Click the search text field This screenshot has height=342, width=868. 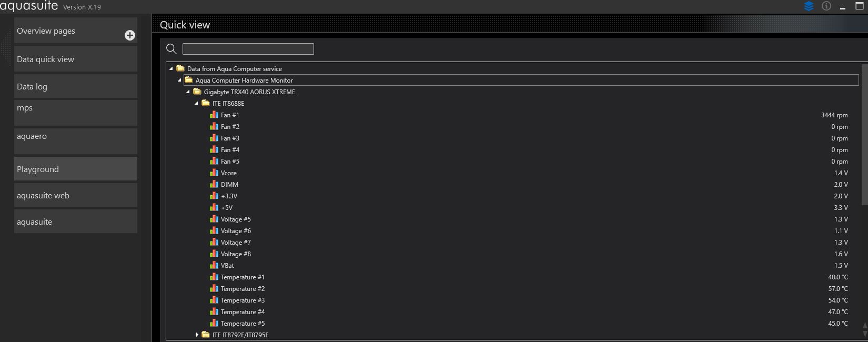coord(248,49)
